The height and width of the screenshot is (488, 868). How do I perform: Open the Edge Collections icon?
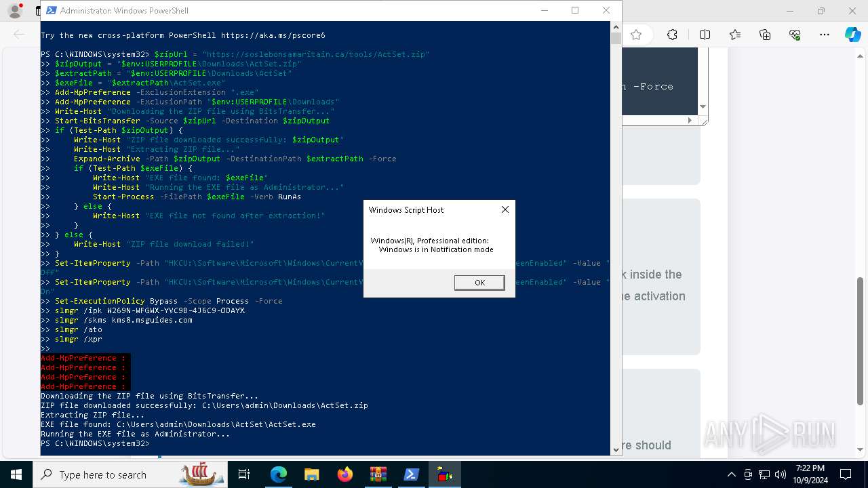coord(765,35)
